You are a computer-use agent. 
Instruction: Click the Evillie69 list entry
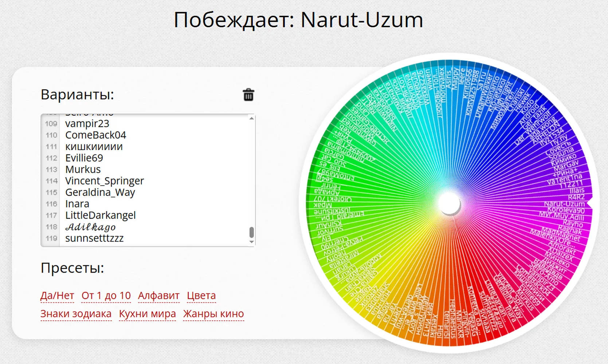tap(84, 158)
